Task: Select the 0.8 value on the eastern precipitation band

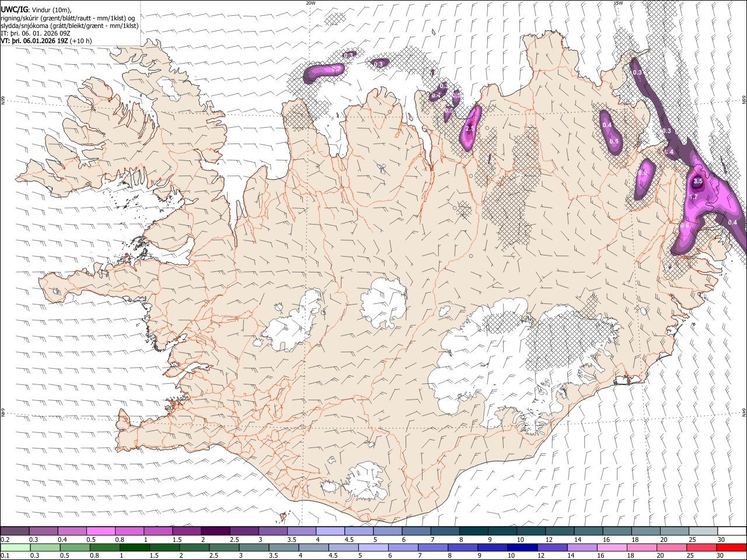Action: click(x=685, y=225)
